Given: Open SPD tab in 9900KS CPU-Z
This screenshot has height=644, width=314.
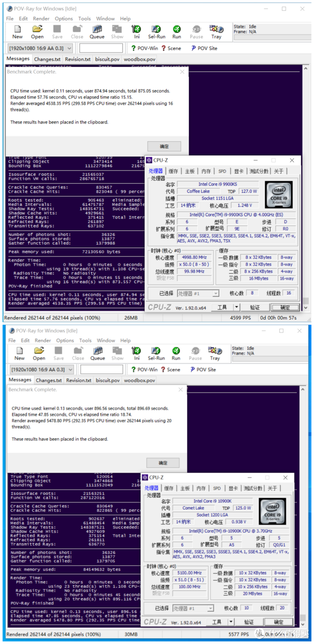Looking at the screenshot, I should pyautogui.click(x=223, y=171).
